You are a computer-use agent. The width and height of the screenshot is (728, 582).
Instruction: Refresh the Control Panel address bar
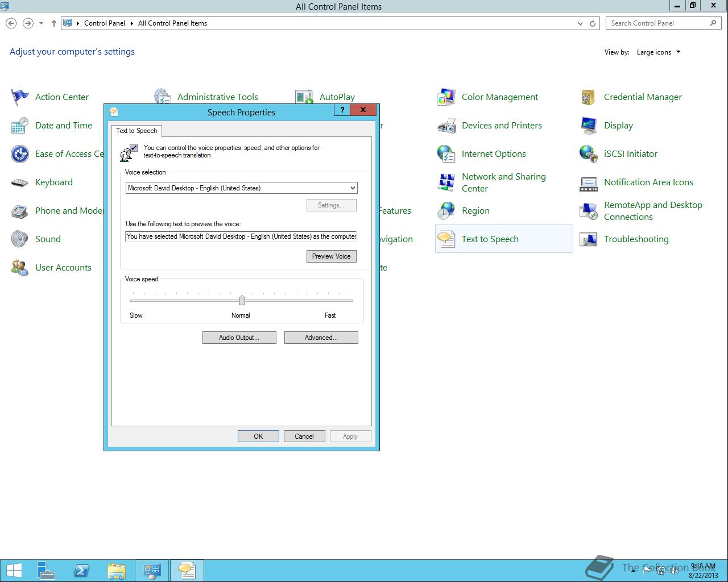[593, 23]
